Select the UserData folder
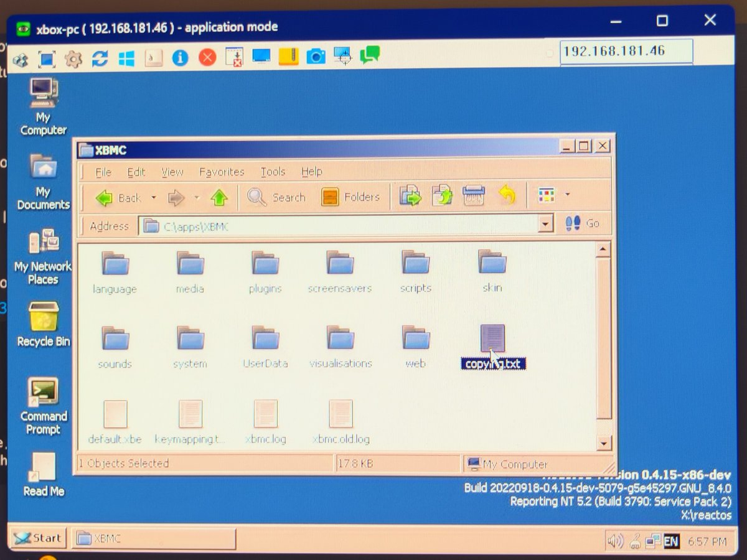Image resolution: width=747 pixels, height=560 pixels. pyautogui.click(x=265, y=347)
